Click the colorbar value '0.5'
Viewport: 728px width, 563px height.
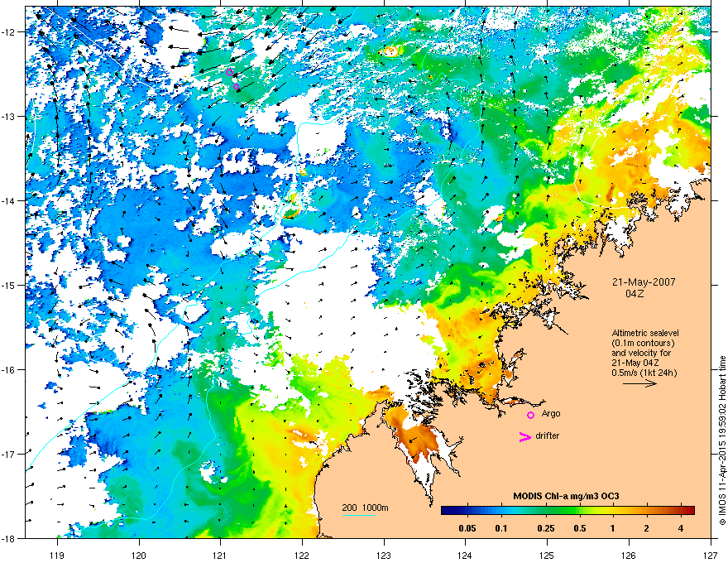pos(580,528)
